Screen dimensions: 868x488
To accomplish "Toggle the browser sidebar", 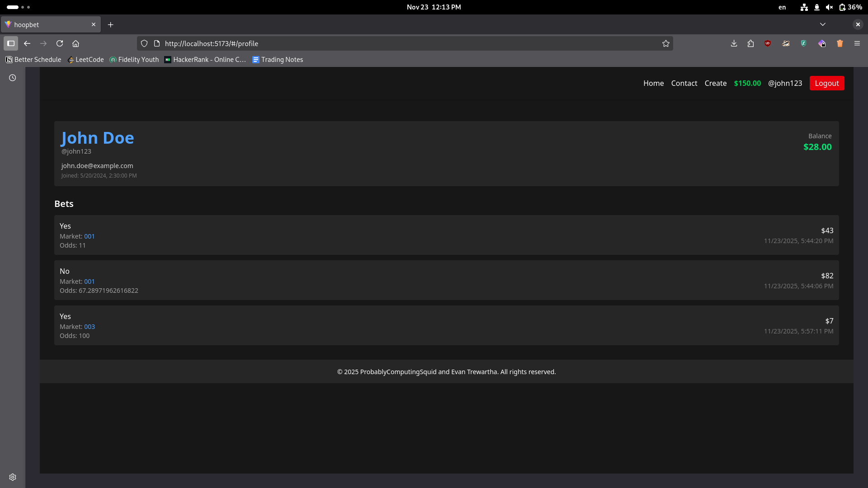I will 11,43.
